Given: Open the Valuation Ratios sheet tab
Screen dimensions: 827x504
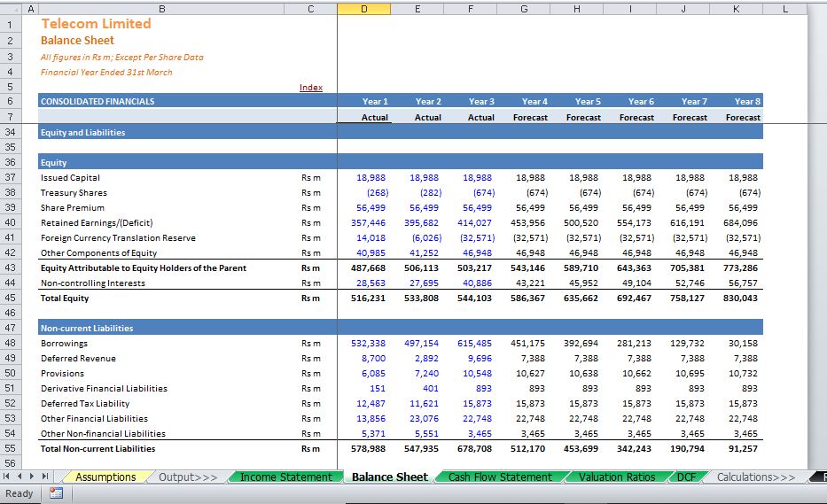Looking at the screenshot, I should click(x=617, y=477).
